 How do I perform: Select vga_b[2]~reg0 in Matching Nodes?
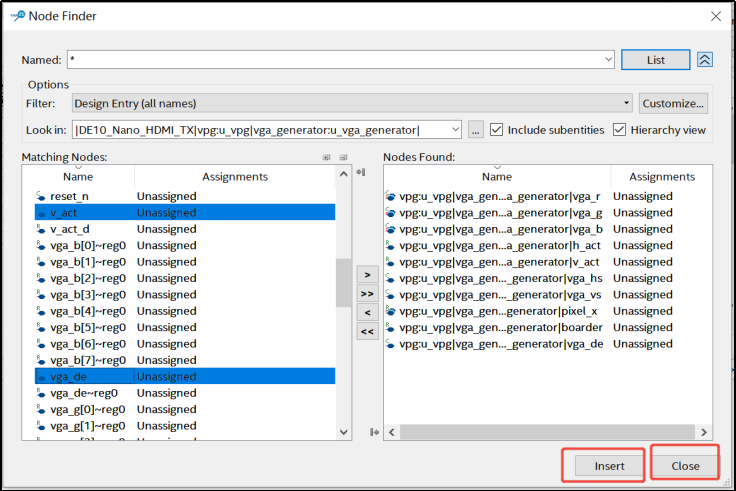point(88,278)
